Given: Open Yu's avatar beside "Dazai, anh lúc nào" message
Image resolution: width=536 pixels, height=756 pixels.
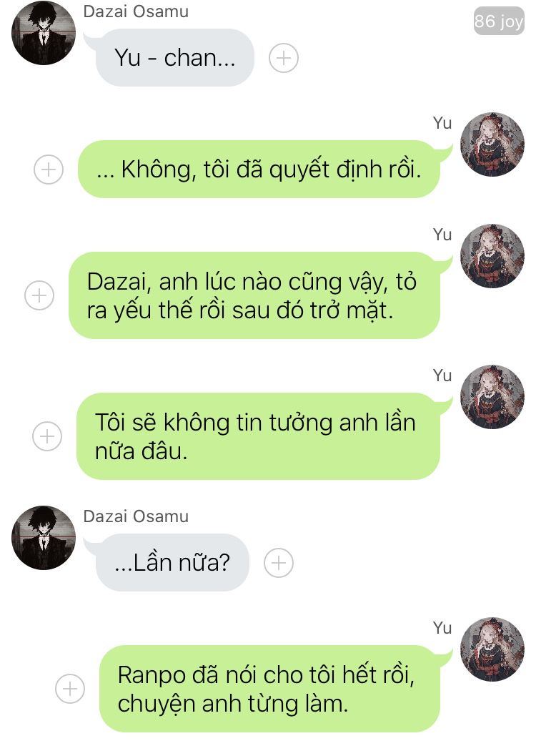Looking at the screenshot, I should pyautogui.click(x=492, y=256).
